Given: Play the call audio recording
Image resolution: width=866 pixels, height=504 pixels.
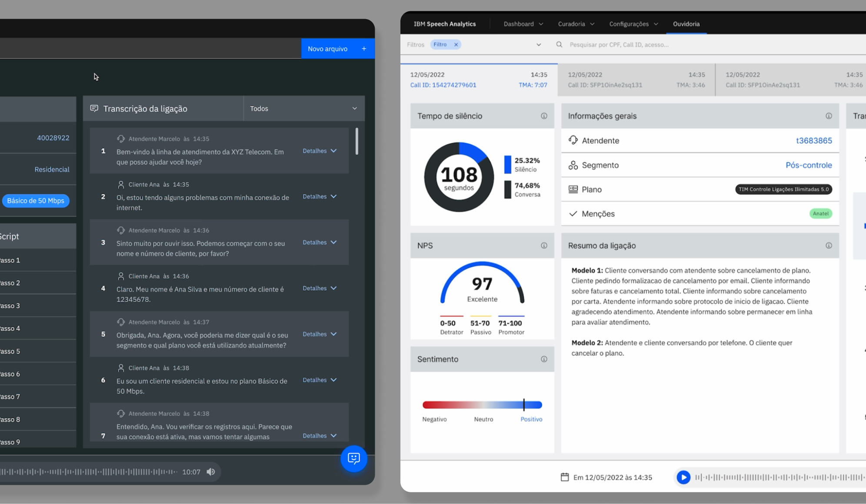Looking at the screenshot, I should click(683, 477).
